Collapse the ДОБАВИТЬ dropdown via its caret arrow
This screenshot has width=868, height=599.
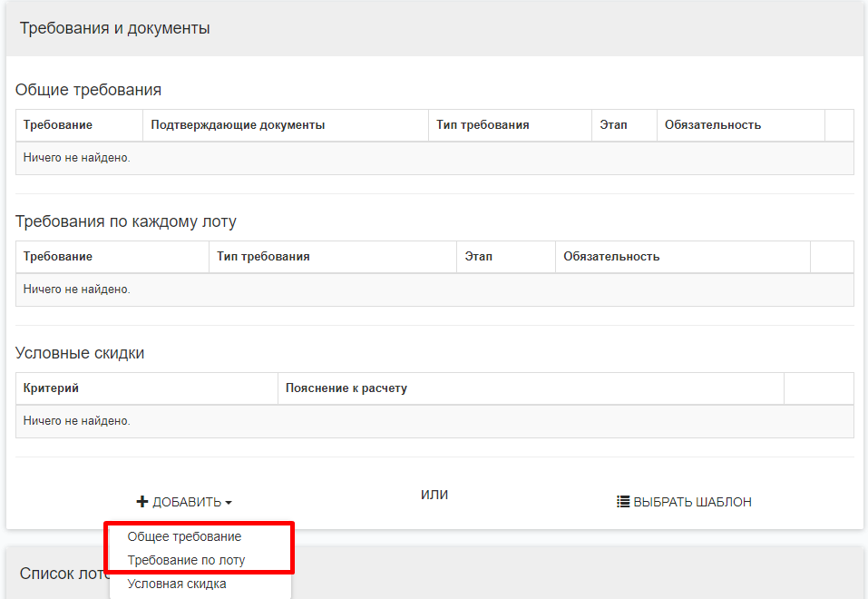pos(229,503)
